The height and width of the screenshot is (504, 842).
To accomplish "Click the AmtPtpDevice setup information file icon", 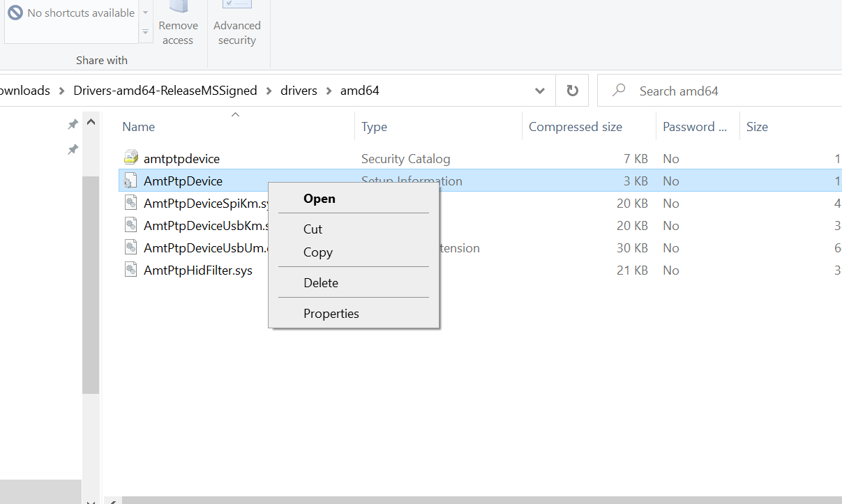I will 130,181.
